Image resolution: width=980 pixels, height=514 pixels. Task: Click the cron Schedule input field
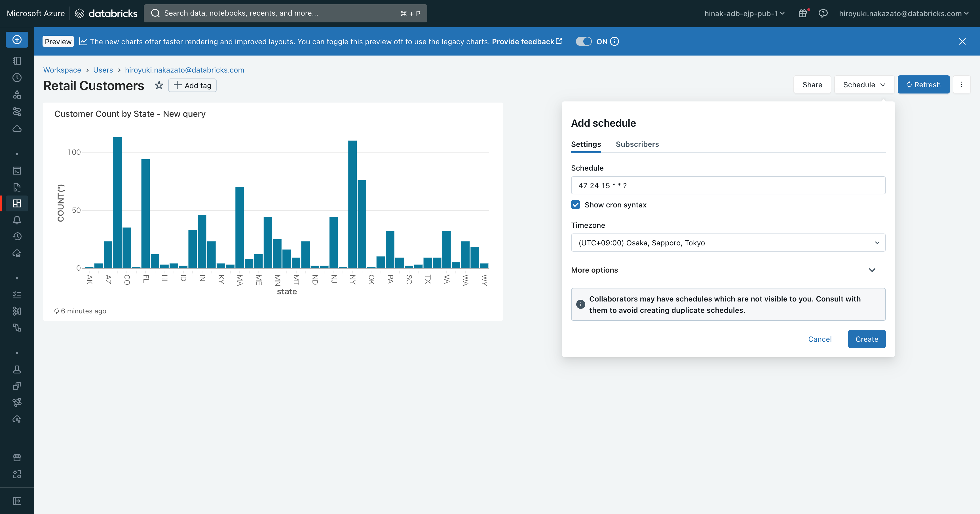click(728, 185)
